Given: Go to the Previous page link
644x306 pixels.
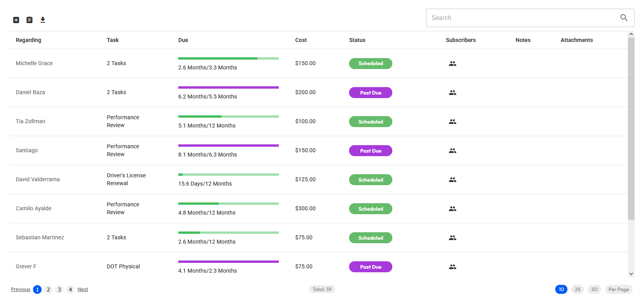Looking at the screenshot, I should tap(20, 290).
